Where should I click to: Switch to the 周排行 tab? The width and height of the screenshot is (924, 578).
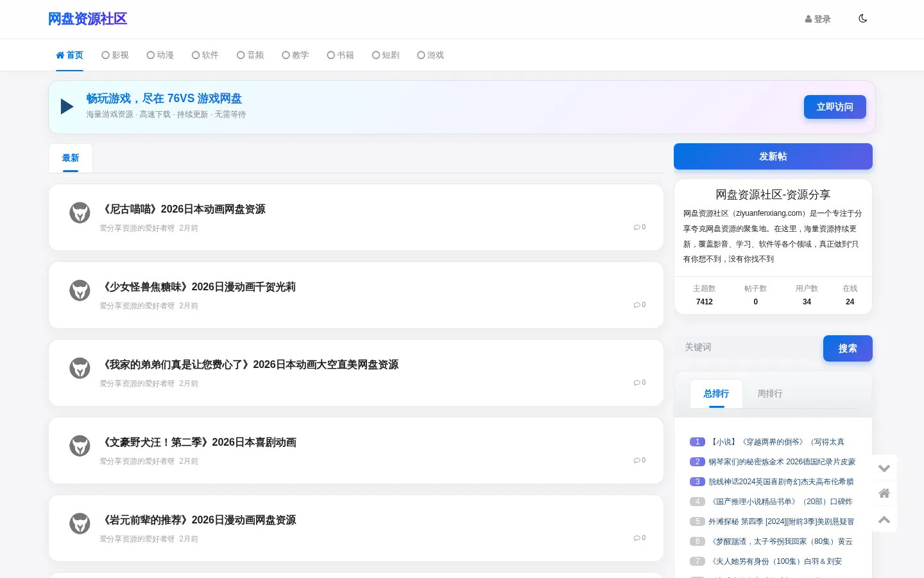pyautogui.click(x=770, y=394)
